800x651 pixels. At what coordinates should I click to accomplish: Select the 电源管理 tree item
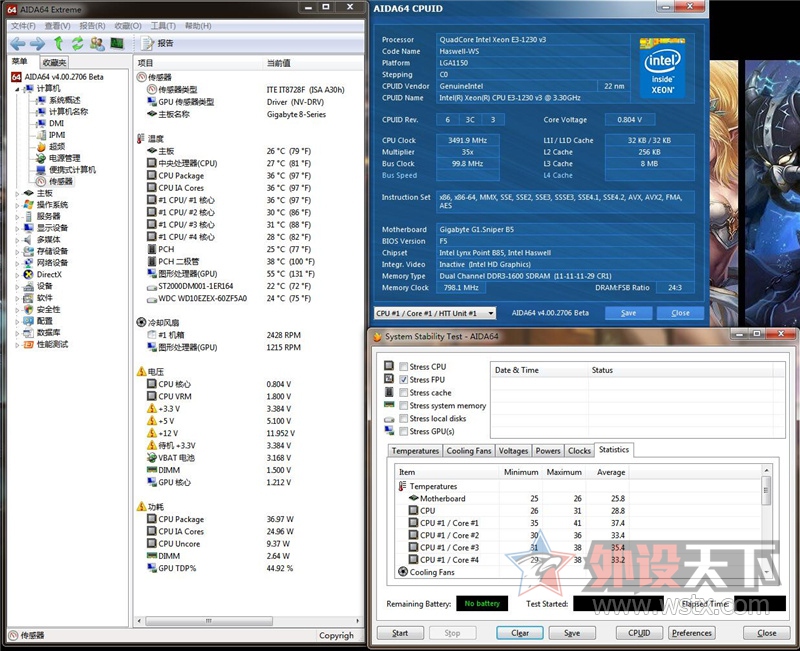[x=64, y=158]
